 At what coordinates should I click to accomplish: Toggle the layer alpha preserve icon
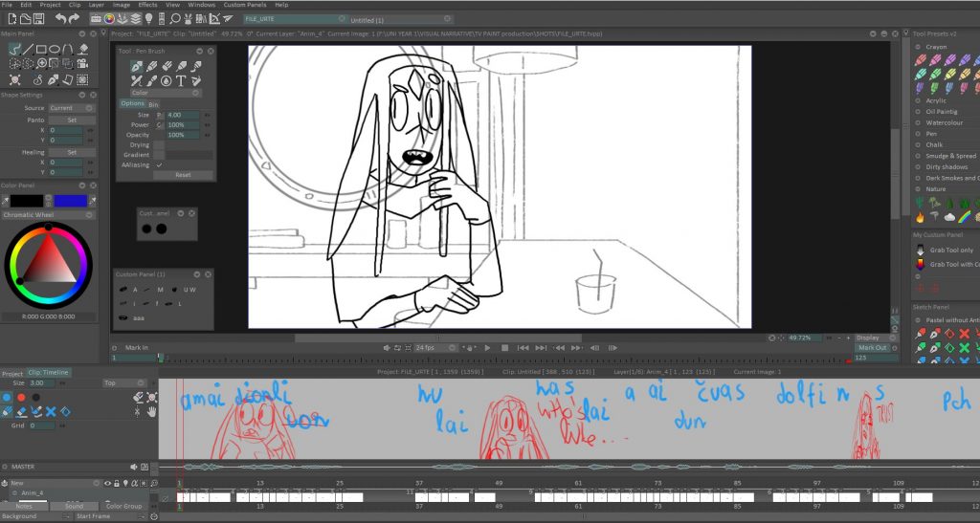click(134, 483)
